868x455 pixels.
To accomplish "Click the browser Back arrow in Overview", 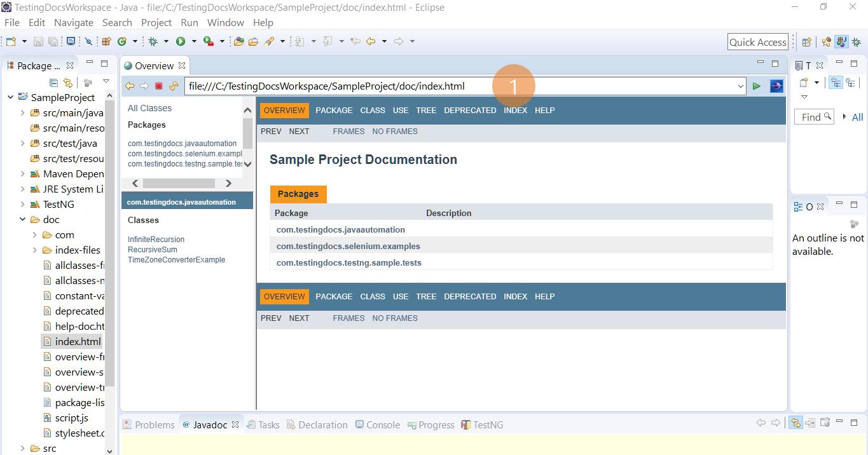I will click(130, 86).
